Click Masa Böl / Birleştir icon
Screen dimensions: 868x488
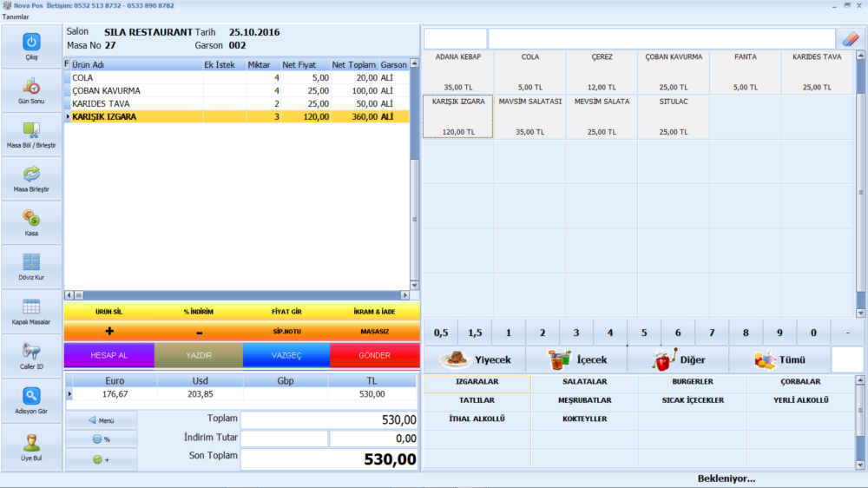[x=31, y=131]
